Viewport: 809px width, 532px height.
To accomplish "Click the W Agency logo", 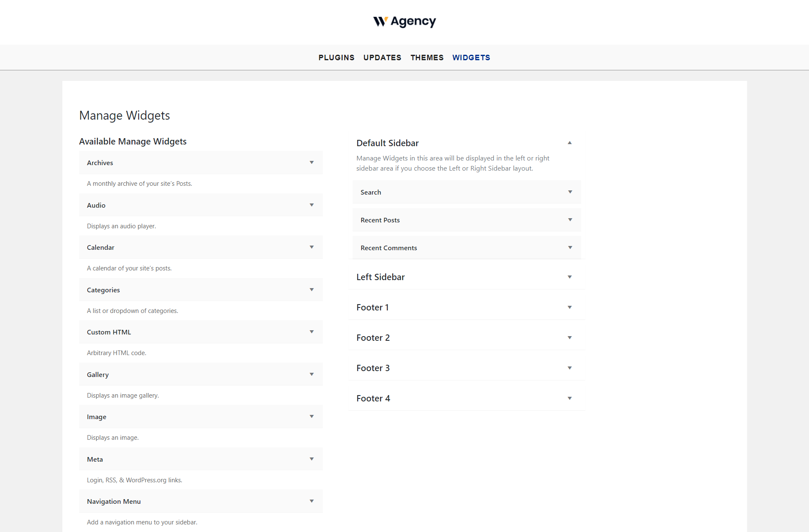I will [404, 21].
